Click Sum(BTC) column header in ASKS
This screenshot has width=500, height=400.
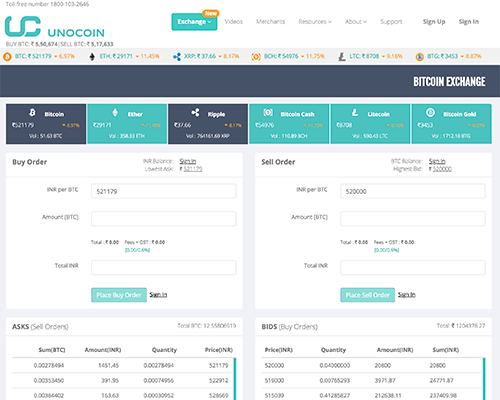(x=52, y=350)
